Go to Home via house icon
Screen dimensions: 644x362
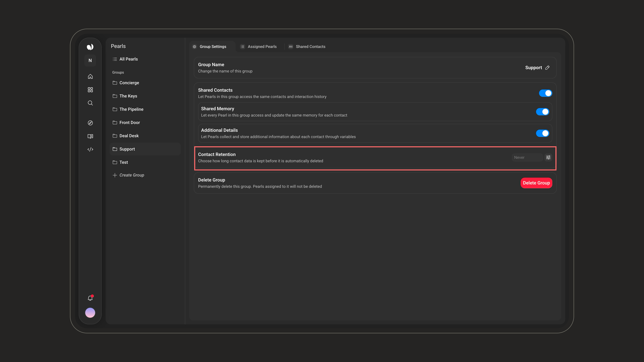pos(90,76)
